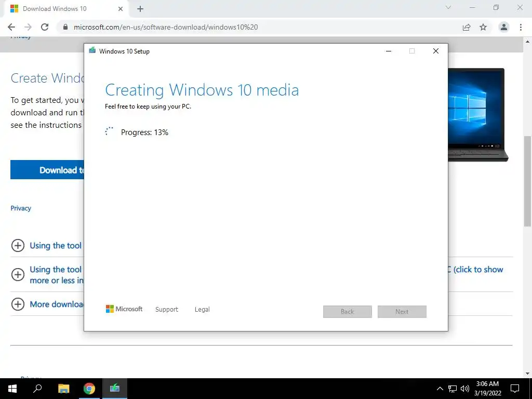Open the Legal link in setup dialog
The height and width of the screenshot is (399, 532).
pyautogui.click(x=202, y=310)
